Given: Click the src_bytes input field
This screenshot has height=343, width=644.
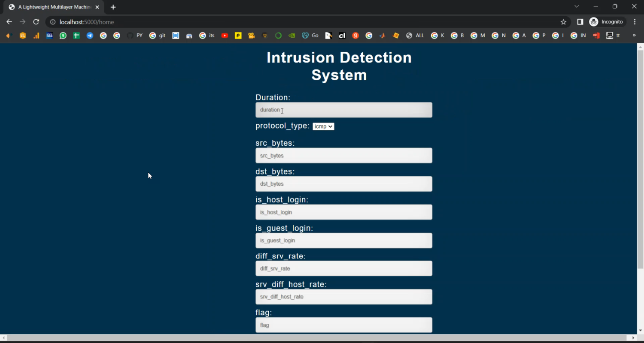Looking at the screenshot, I should (343, 156).
